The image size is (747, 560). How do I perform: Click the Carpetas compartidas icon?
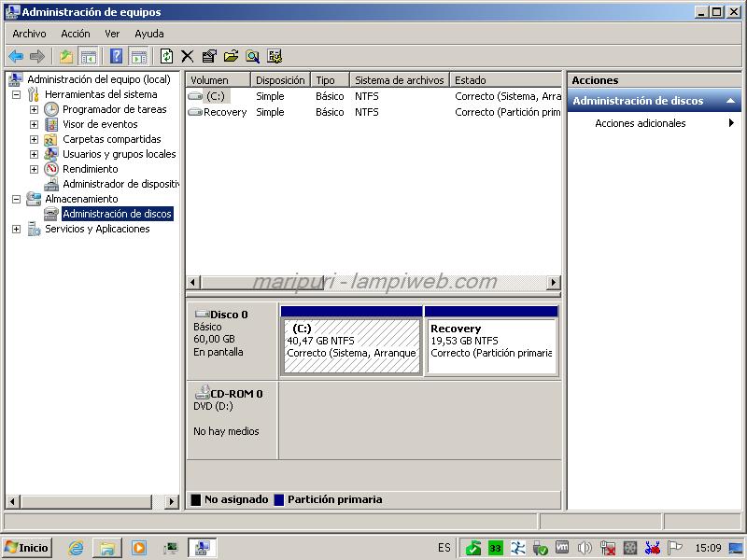[50, 139]
